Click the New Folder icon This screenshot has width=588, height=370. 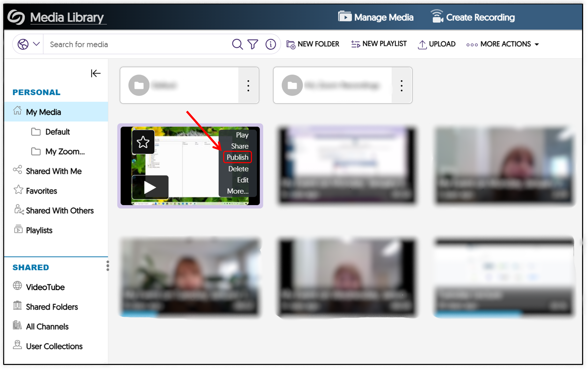(291, 45)
